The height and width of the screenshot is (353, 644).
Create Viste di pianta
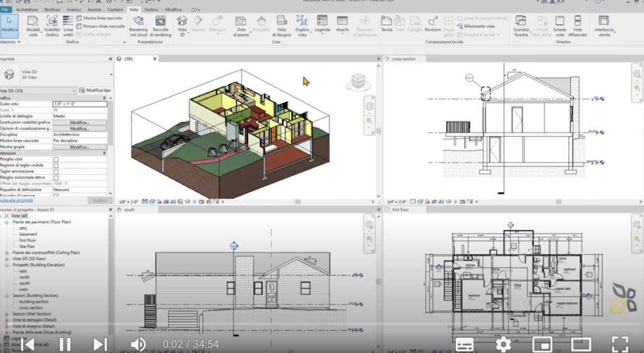241,26
